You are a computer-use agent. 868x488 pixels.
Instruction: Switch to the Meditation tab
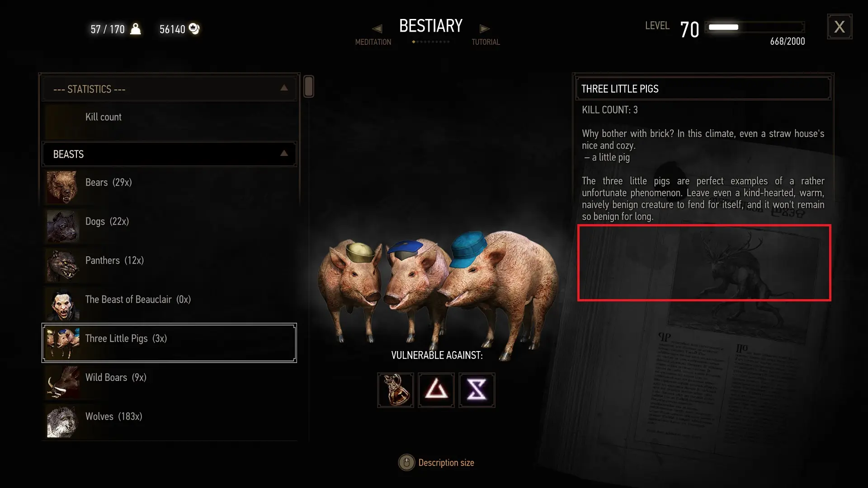(373, 42)
